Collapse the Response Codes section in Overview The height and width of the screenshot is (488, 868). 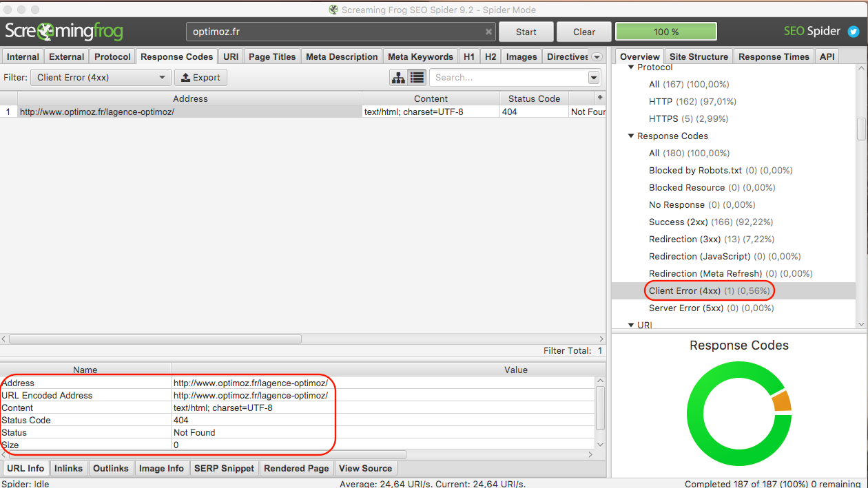pyautogui.click(x=631, y=136)
